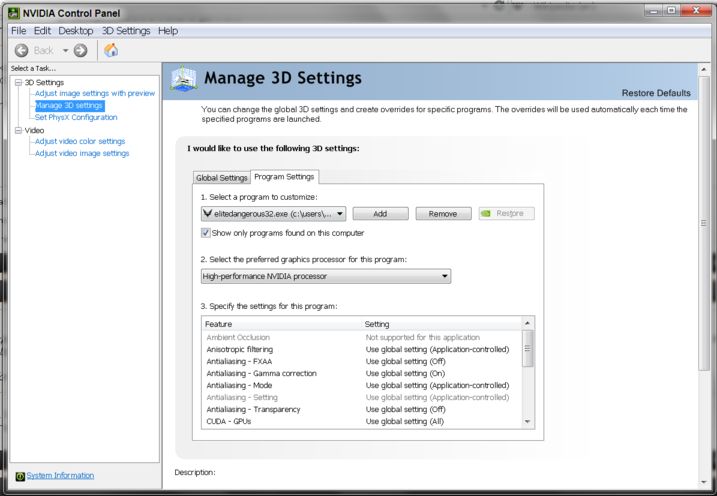717x496 pixels.
Task: Click the Back navigation arrow icon
Action: tap(21, 50)
